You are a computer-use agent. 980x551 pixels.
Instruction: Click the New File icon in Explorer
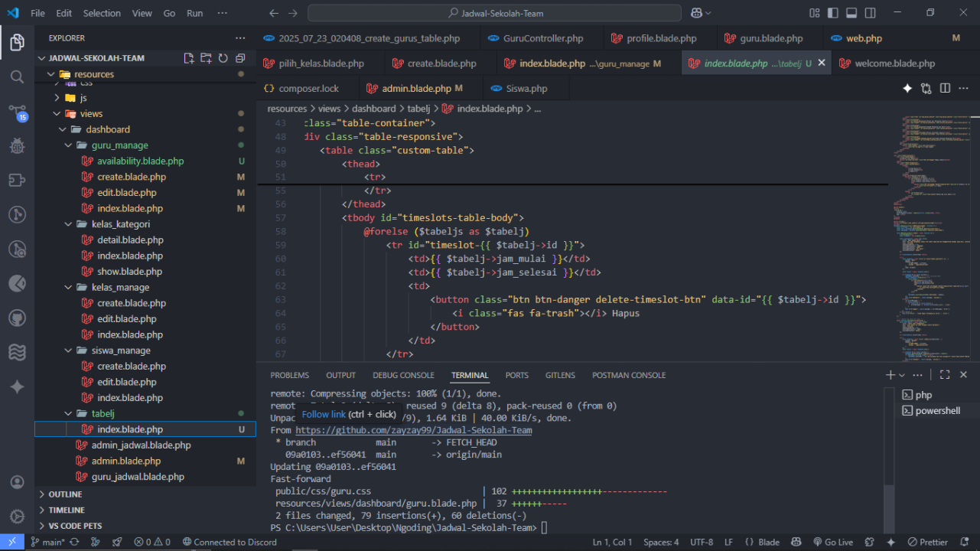(x=189, y=58)
